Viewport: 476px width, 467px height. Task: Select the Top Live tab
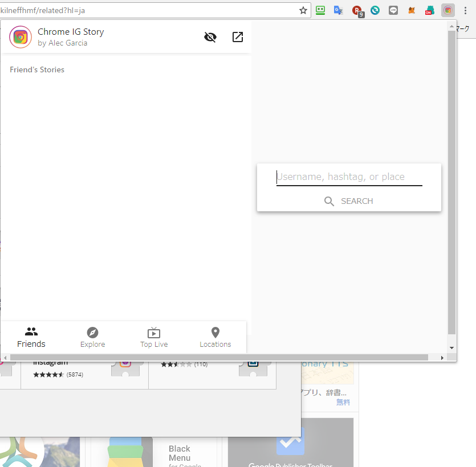tap(154, 337)
